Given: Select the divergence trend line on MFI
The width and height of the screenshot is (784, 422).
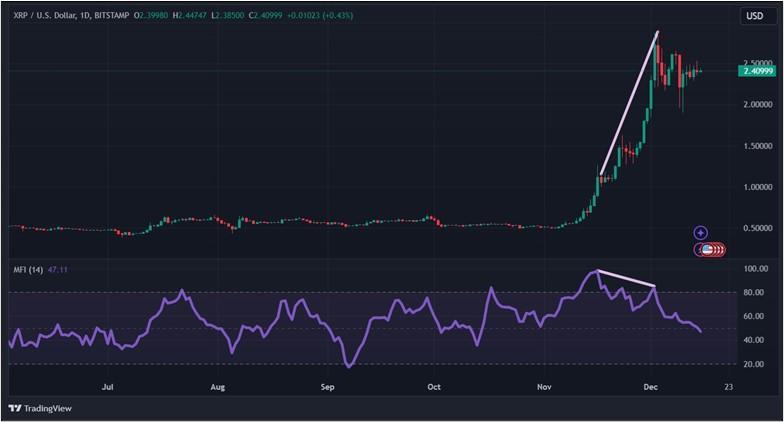Looking at the screenshot, I should pos(626,278).
